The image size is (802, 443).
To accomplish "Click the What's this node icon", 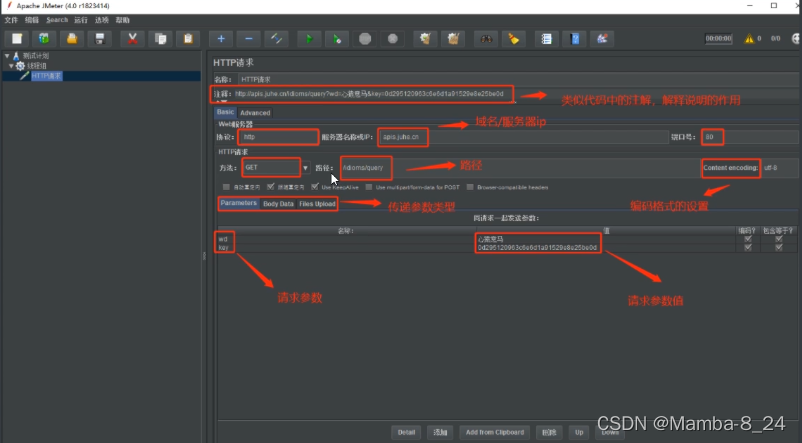I will pyautogui.click(x=602, y=39).
